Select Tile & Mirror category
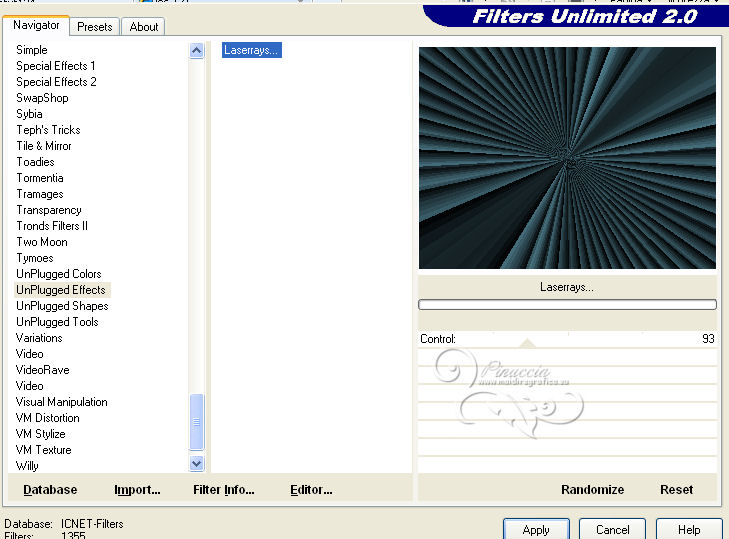The width and height of the screenshot is (729, 539). 44,146
